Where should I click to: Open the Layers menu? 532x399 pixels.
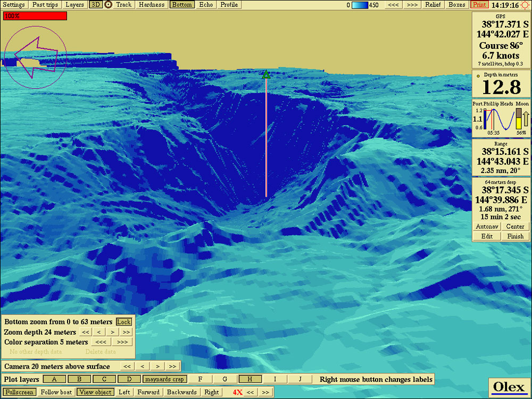click(74, 5)
